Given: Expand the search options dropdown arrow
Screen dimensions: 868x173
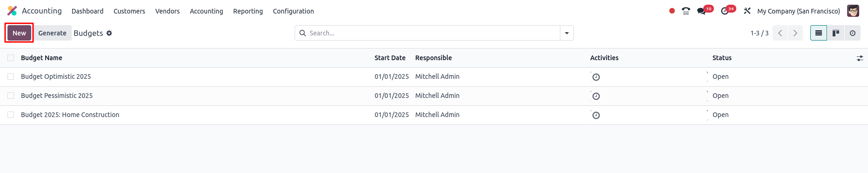Looking at the screenshot, I should [x=567, y=33].
